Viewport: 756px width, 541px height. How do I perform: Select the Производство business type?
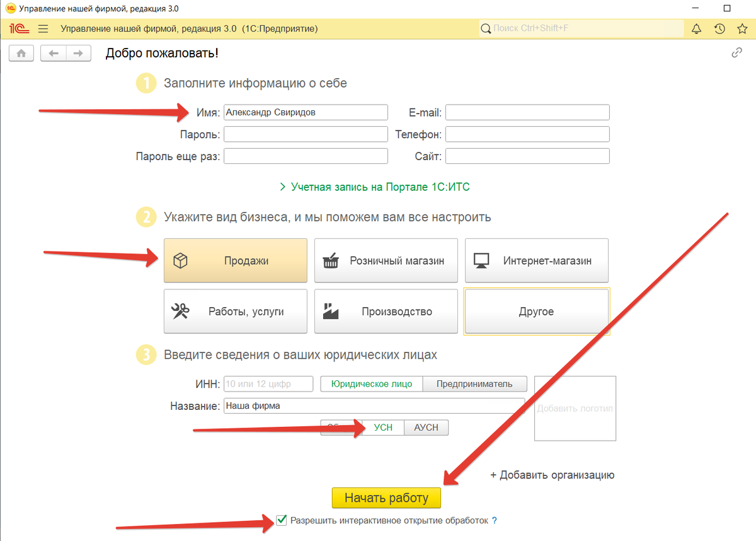tap(386, 311)
